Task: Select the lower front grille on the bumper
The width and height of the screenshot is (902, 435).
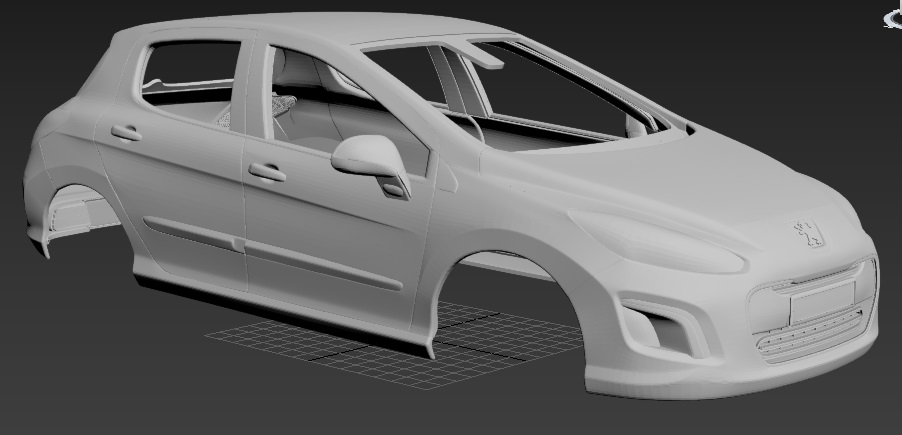Action: [x=811, y=338]
